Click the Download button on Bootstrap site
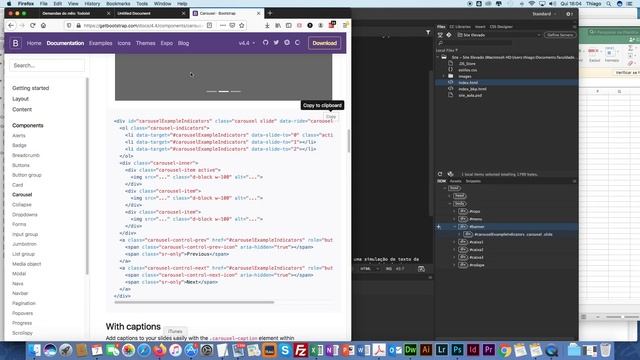The height and width of the screenshot is (360, 640). (x=324, y=43)
